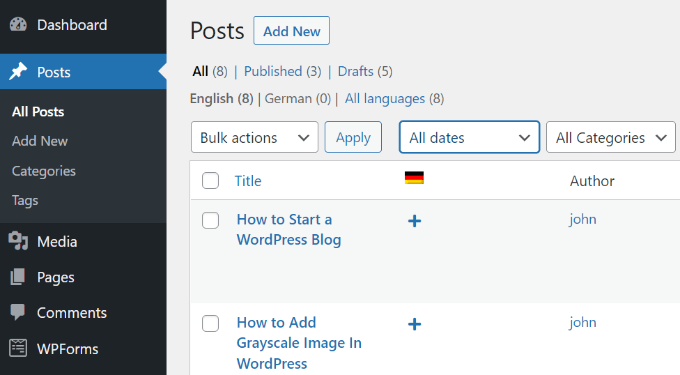This screenshot has height=375, width=680.
Task: Add German translation for Grayscale Image post
Action: coord(415,324)
